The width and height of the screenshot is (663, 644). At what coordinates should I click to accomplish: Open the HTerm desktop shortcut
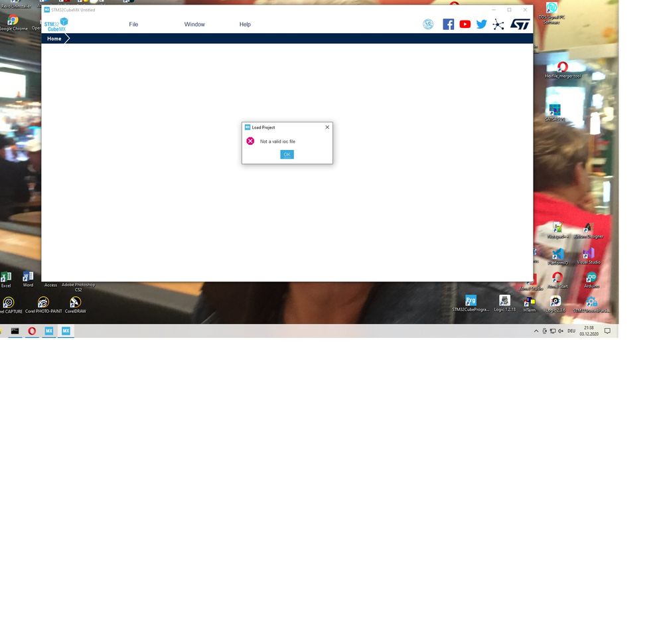(530, 304)
